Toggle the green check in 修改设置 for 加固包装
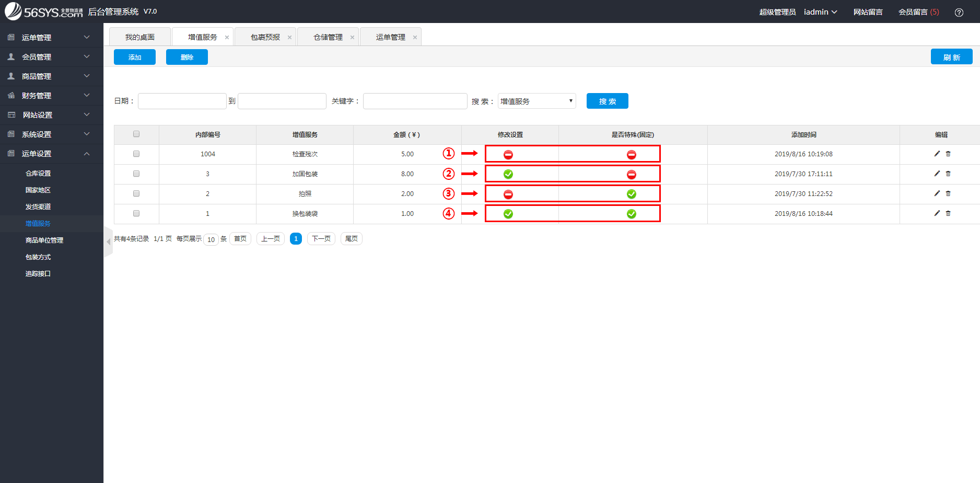Viewport: 980px width, 483px height. coord(508,174)
